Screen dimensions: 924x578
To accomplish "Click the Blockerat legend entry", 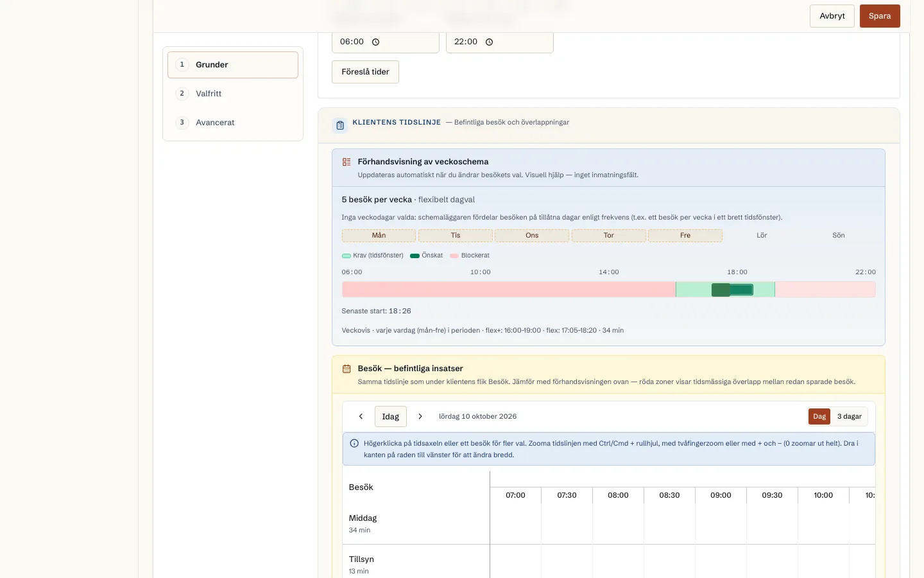I will pyautogui.click(x=470, y=256).
